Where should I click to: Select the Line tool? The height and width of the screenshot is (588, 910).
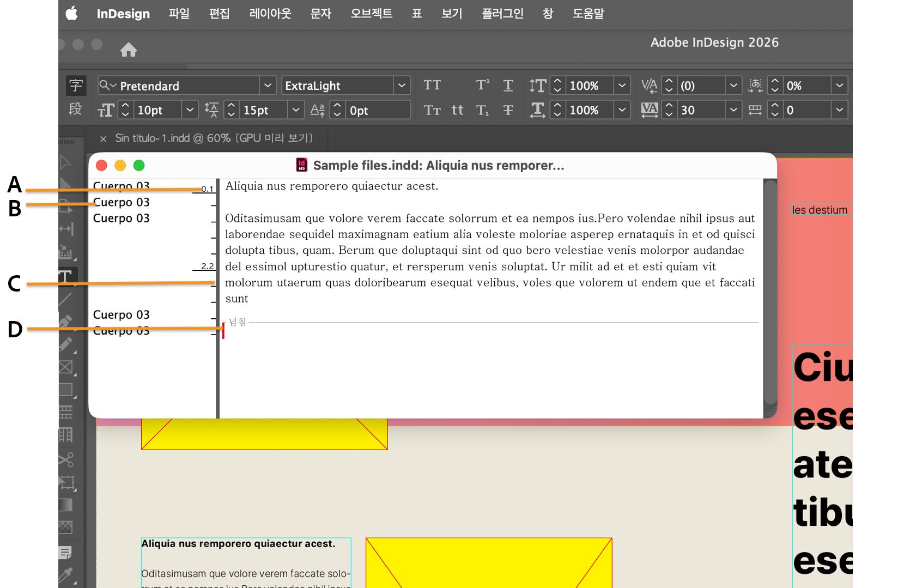(x=66, y=299)
